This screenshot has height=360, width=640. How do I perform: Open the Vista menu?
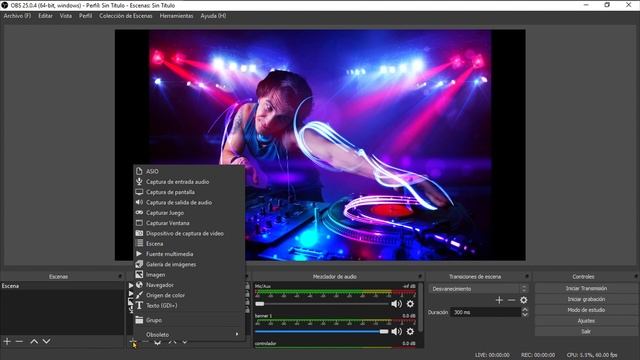pyautogui.click(x=65, y=16)
